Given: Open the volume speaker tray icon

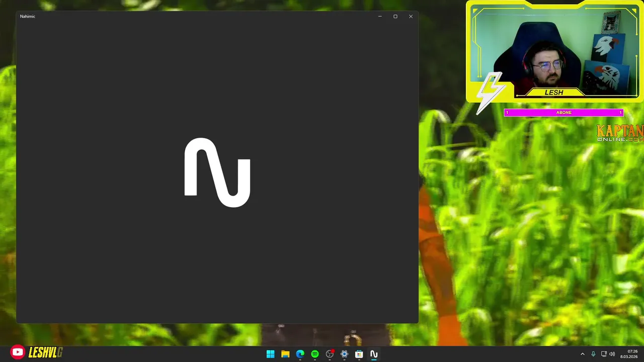Looking at the screenshot, I should (612, 354).
